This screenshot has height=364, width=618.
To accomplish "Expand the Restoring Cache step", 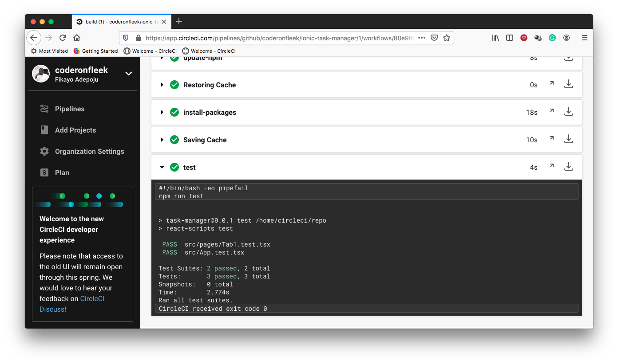I will [x=162, y=85].
